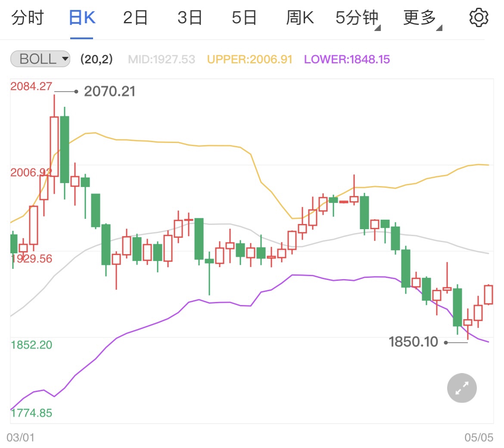Open the chart settings gear icon
This screenshot has height=448, width=504.
[479, 18]
